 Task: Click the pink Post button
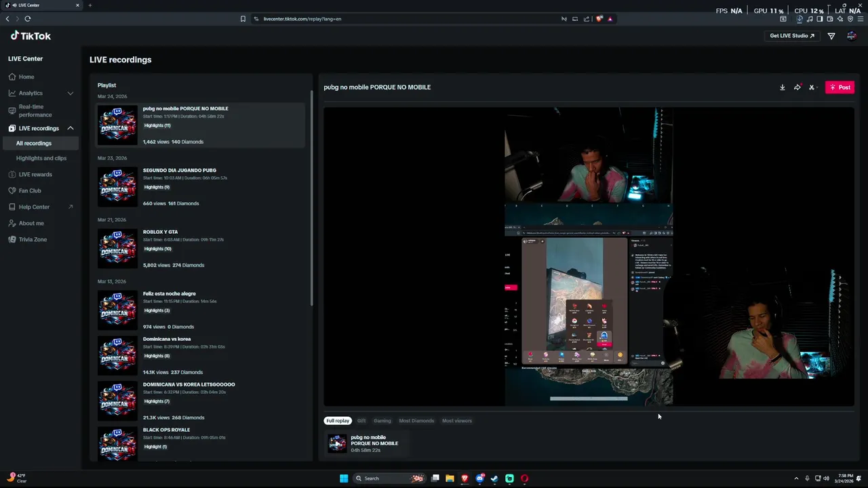(x=840, y=87)
